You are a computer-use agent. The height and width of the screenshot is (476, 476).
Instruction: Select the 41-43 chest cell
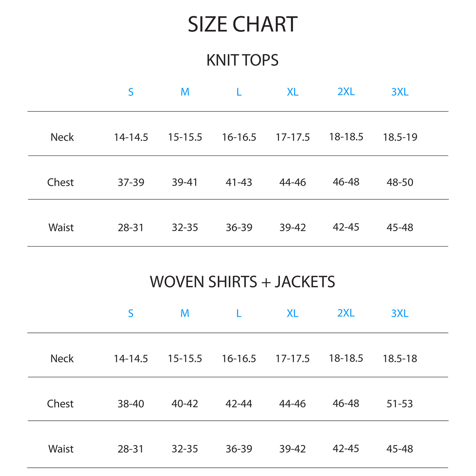point(239,182)
